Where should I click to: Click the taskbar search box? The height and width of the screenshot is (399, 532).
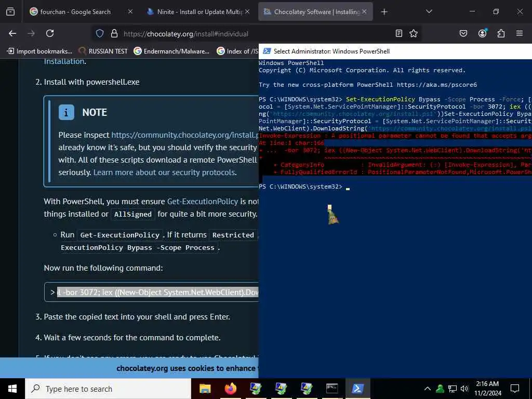click(108, 389)
